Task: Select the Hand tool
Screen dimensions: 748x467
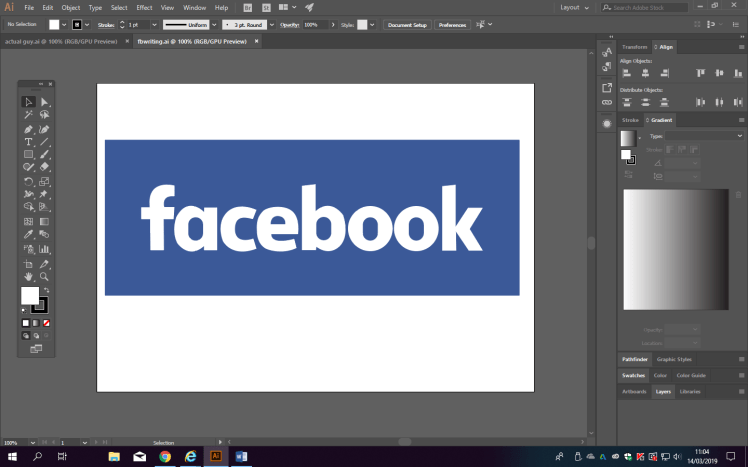Action: (x=28, y=277)
